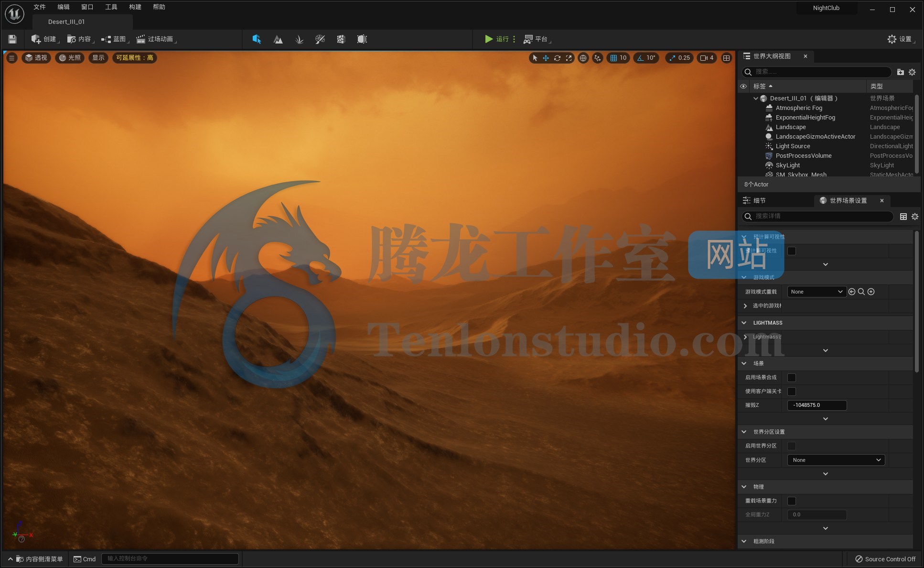
Task: Switch to Landscape mode icon
Action: pos(278,39)
